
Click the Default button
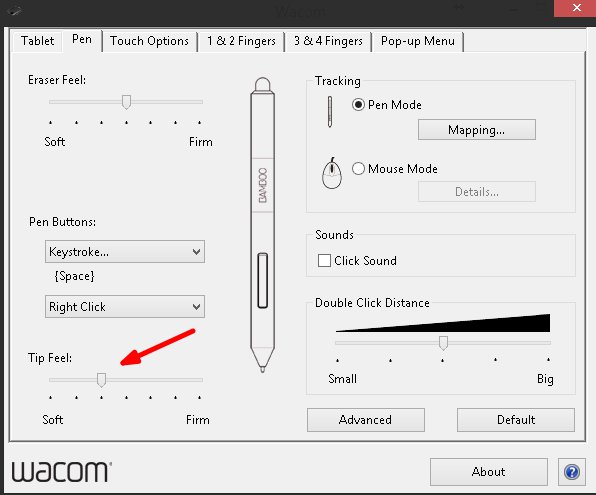click(516, 420)
